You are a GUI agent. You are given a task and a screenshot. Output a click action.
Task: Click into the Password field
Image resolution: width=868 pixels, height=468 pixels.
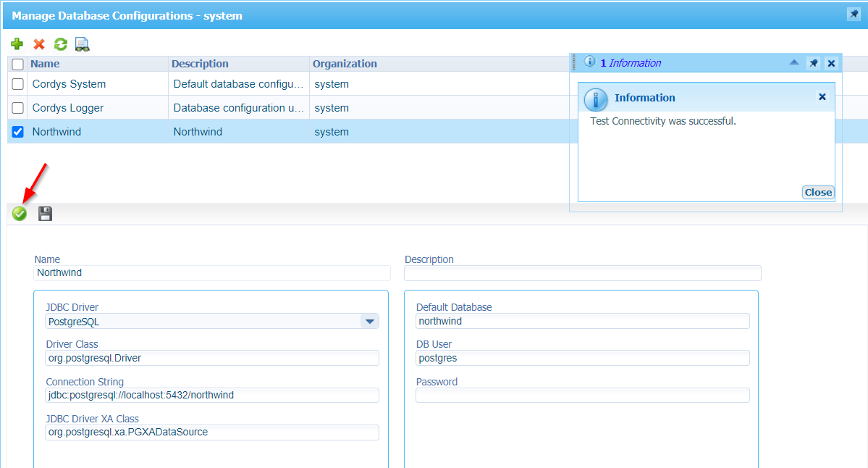[x=582, y=396]
